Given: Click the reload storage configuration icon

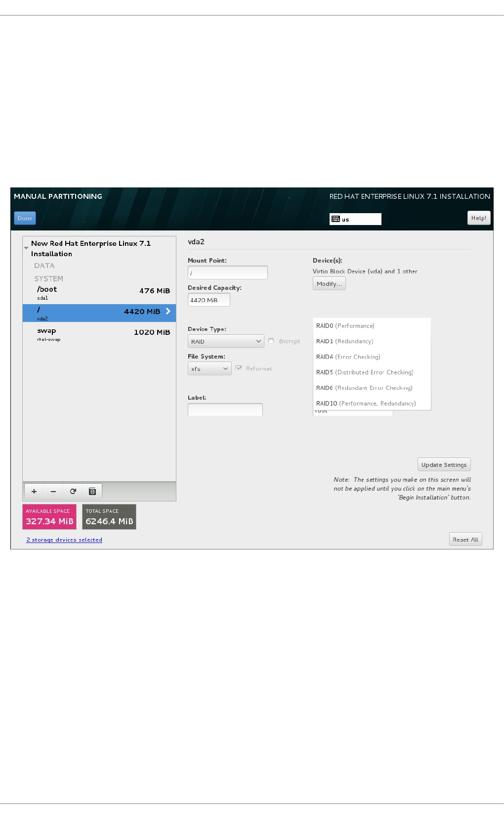Looking at the screenshot, I should point(73,491).
